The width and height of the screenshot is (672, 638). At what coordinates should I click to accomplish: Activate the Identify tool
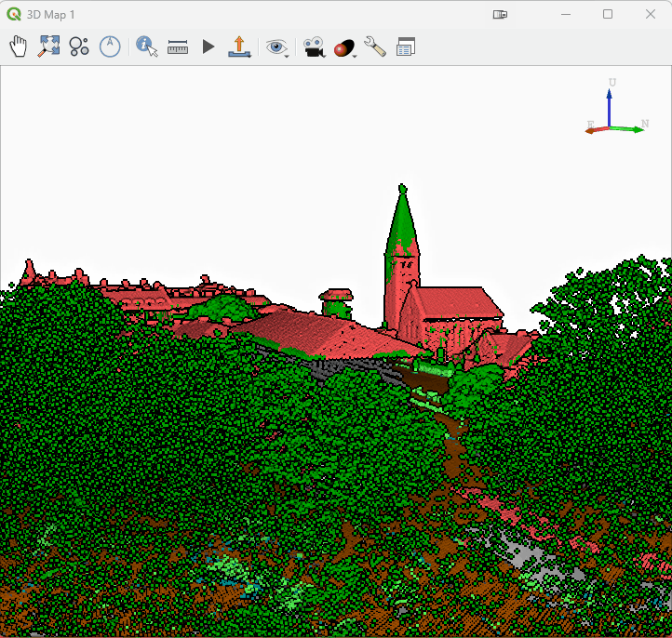click(147, 47)
